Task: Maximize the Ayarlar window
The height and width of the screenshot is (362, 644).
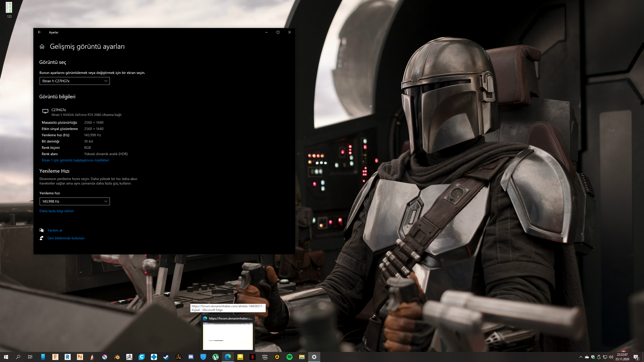Action: [x=278, y=32]
